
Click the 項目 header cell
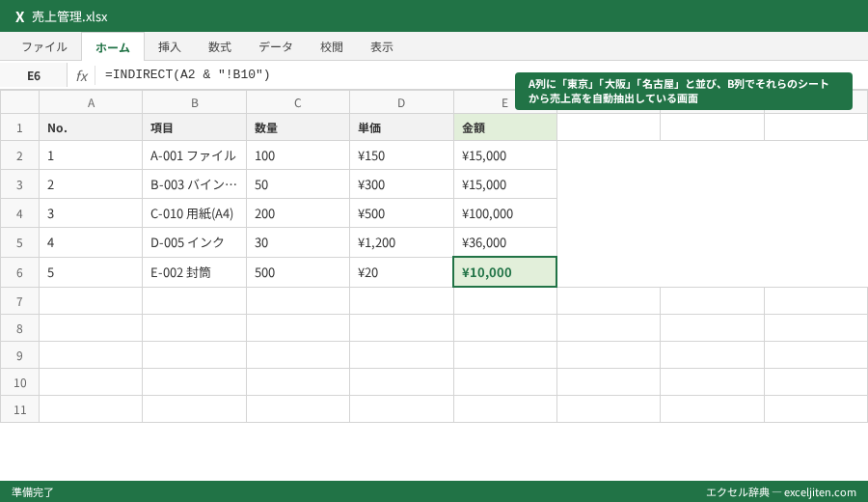coord(194,127)
